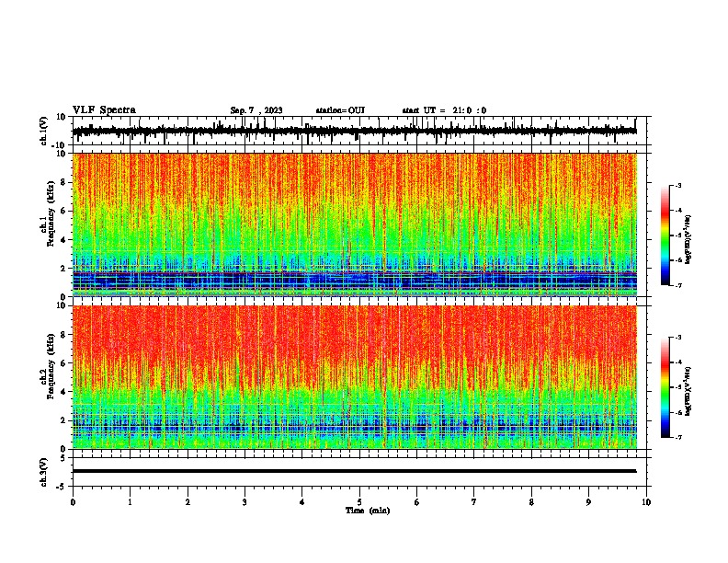The width and height of the screenshot is (728, 563).
Task: Click the "8" kHz tick of ch.1 spectrogram
Action: [x=63, y=182]
